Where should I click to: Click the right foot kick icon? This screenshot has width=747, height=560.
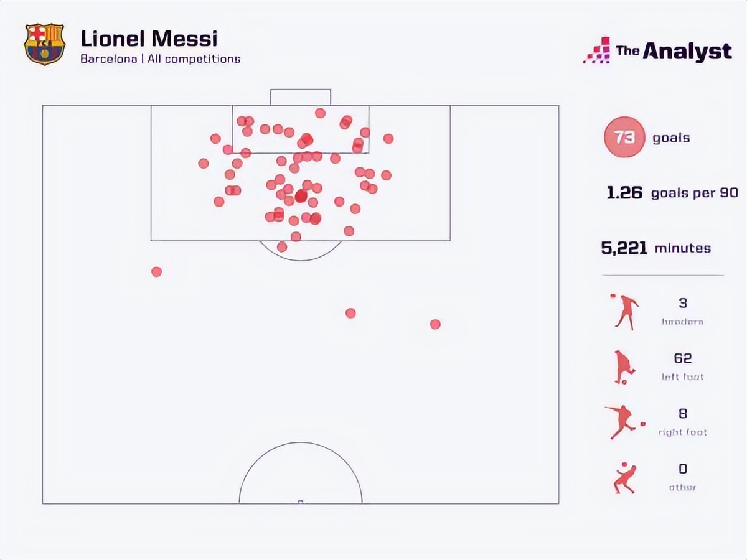coord(624,422)
